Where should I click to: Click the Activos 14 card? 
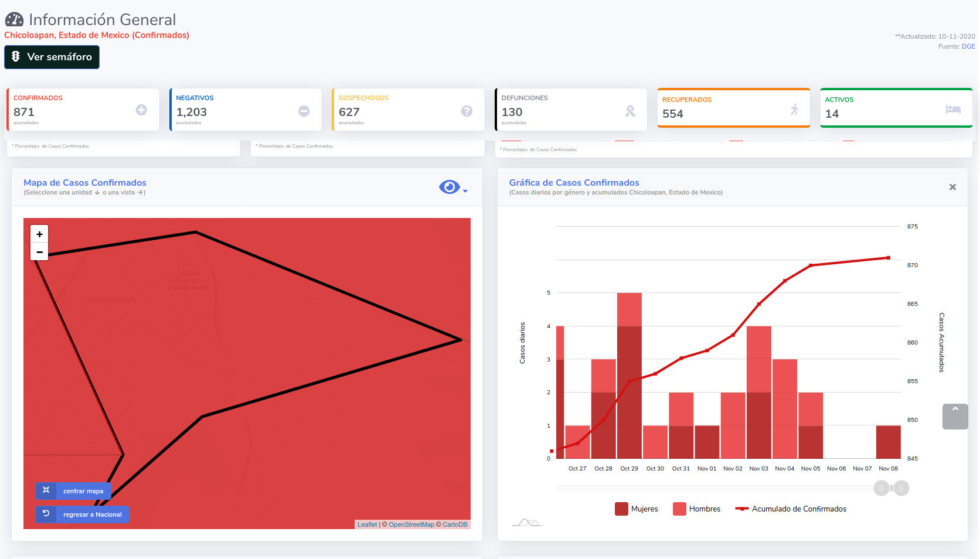pos(896,108)
